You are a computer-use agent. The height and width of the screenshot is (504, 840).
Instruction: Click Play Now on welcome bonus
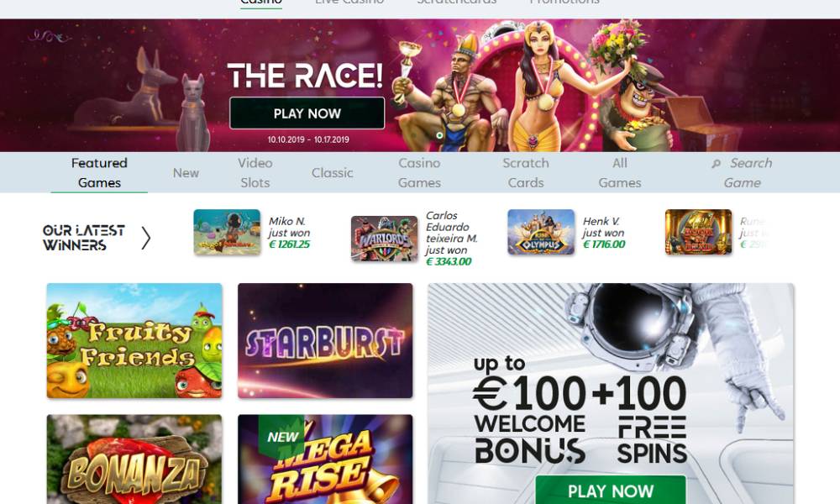611,490
